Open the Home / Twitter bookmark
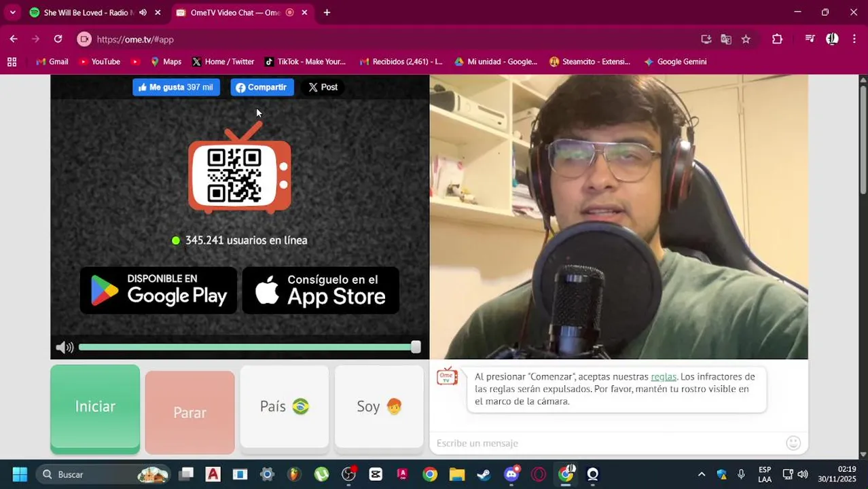This screenshot has width=868, height=489. [223, 62]
